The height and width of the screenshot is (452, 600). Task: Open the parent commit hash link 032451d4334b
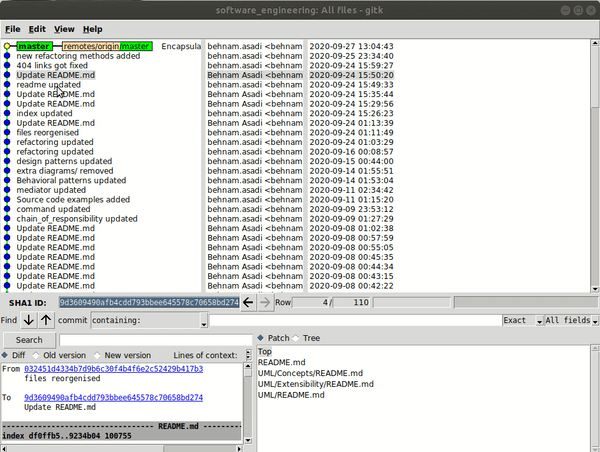point(113,369)
